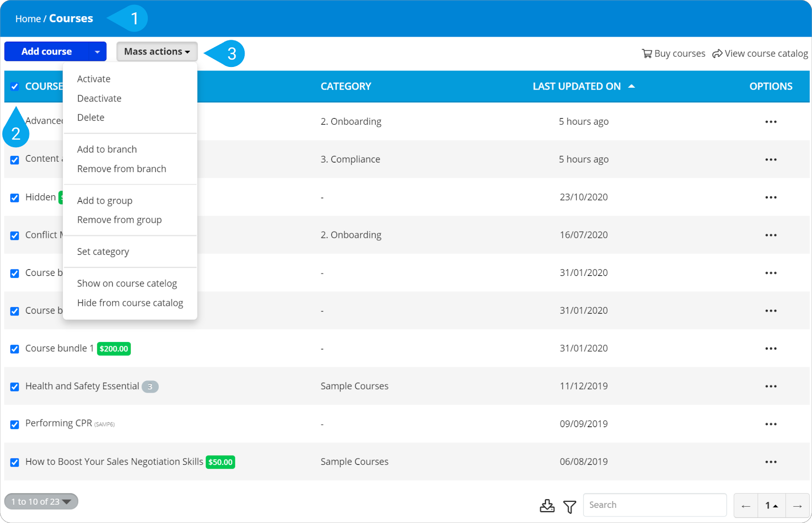Screen dimensions: 812x523
Task: Sort by the Category column header
Action: (x=346, y=86)
